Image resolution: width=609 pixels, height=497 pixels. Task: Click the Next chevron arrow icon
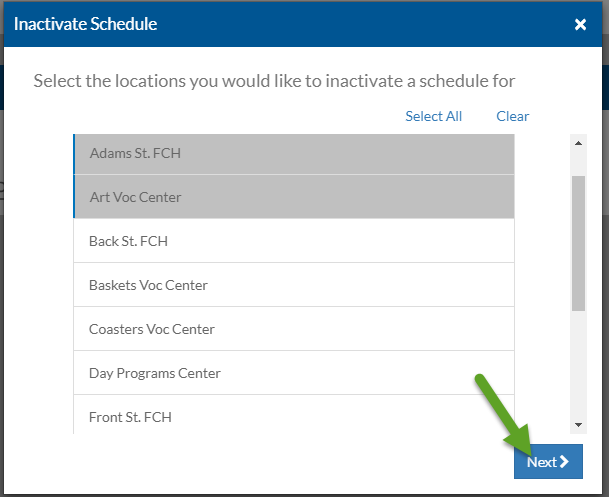(565, 462)
